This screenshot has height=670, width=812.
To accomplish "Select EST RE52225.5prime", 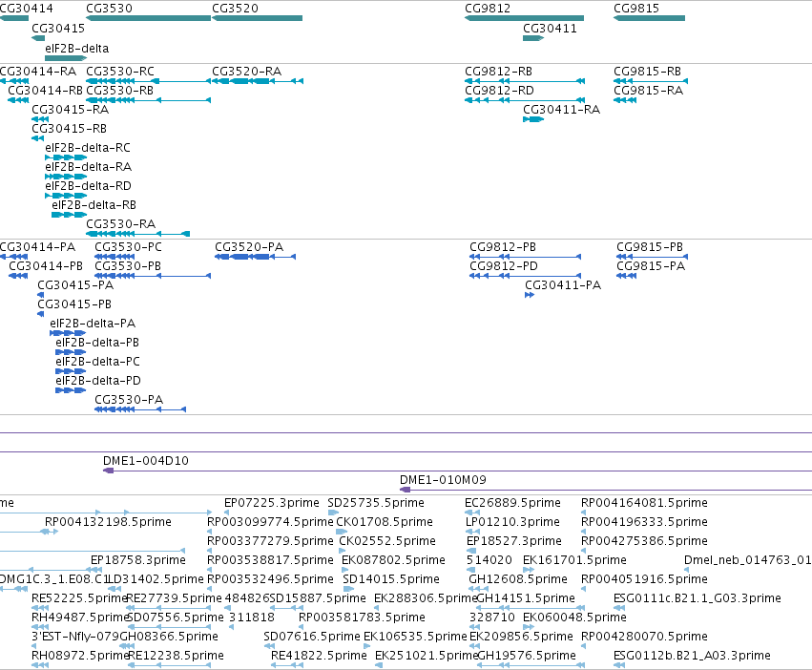I will click(x=80, y=598).
